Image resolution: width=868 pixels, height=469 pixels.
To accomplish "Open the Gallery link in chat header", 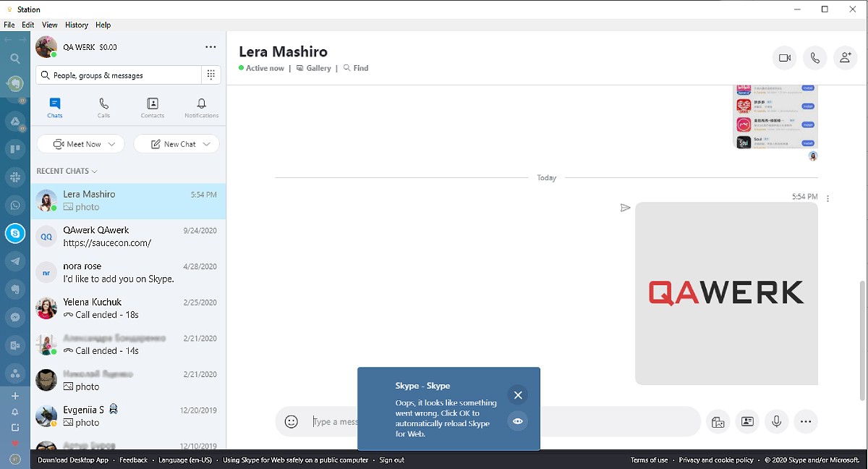I will click(313, 68).
